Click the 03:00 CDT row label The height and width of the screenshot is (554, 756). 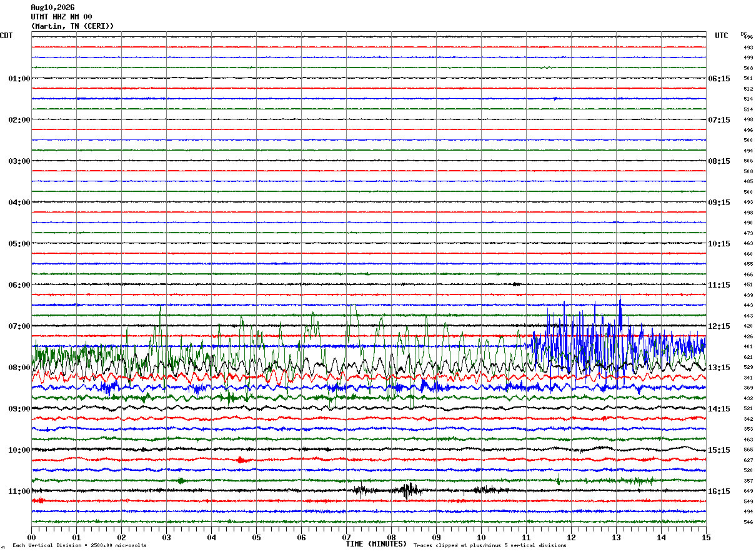pos(19,161)
